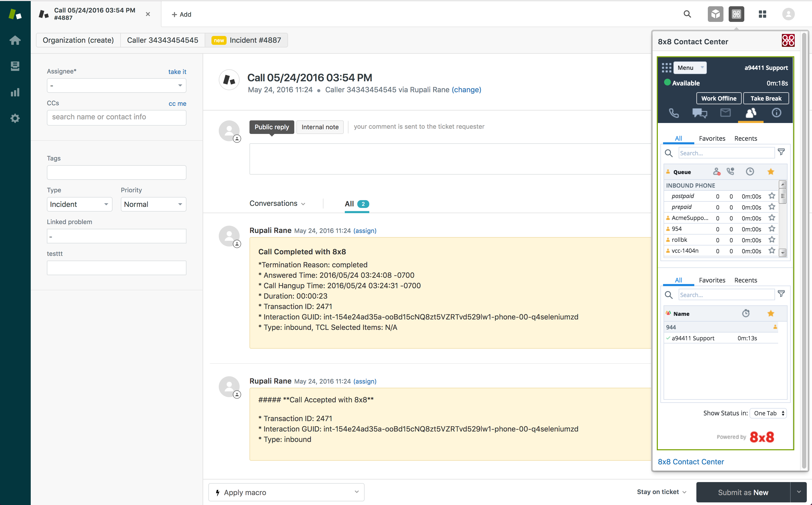Viewport: 812px width, 505px height.
Task: Open the Zendesk Home dashboard icon
Action: [15, 40]
